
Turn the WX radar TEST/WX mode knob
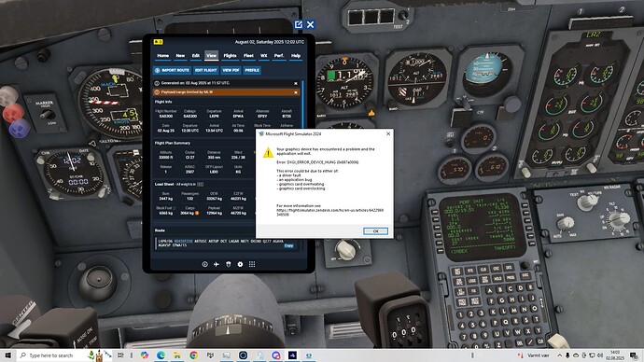pyautogui.click(x=587, y=202)
